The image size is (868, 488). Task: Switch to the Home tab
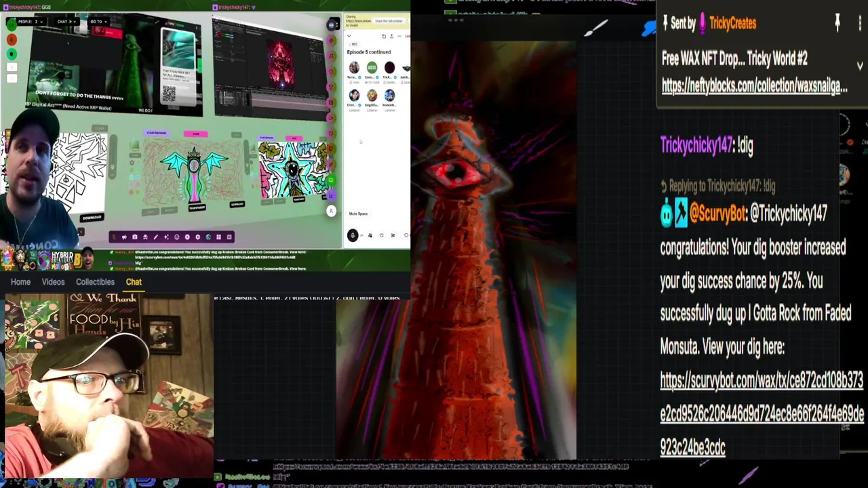point(20,282)
